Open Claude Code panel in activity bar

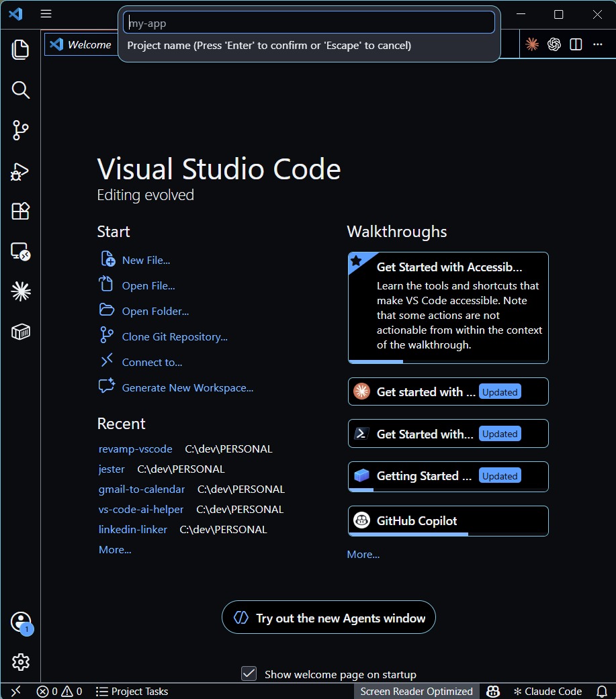(21, 291)
